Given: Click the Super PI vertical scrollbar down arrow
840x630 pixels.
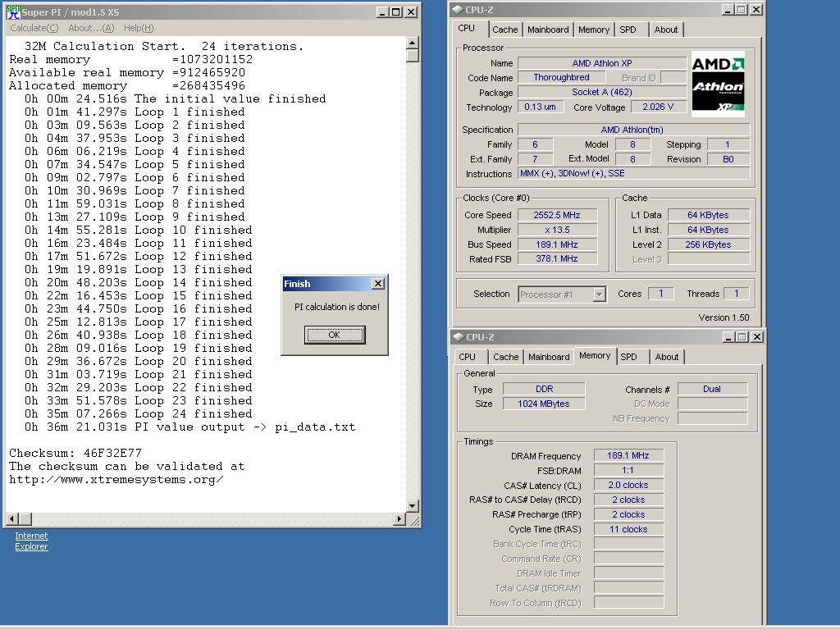Looking at the screenshot, I should (x=412, y=505).
